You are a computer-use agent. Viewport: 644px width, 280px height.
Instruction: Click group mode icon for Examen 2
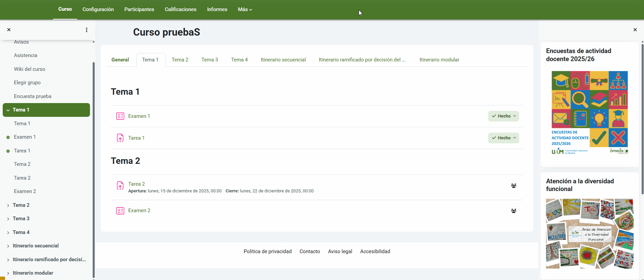[513, 211]
